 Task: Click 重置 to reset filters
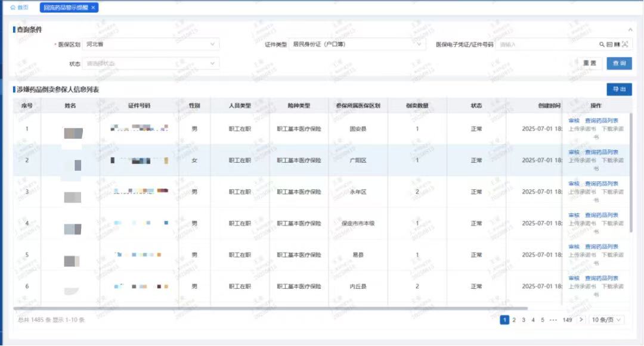pyautogui.click(x=588, y=63)
